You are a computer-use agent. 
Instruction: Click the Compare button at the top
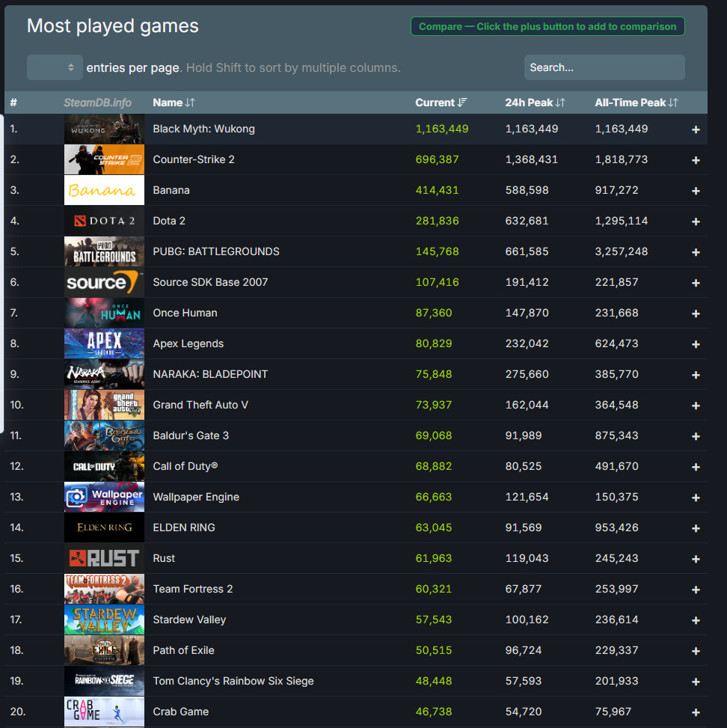tap(547, 25)
